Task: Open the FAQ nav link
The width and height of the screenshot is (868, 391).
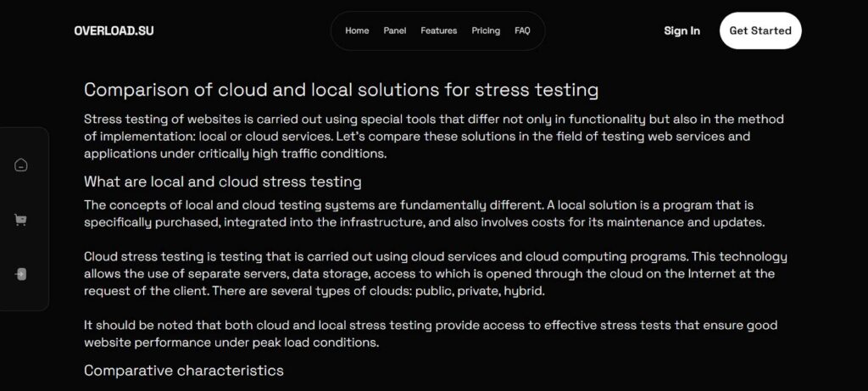Action: click(522, 31)
